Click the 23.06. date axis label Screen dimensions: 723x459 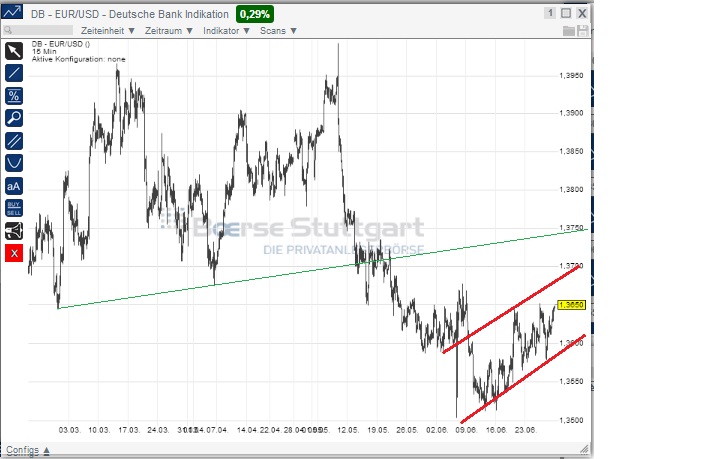tap(526, 430)
